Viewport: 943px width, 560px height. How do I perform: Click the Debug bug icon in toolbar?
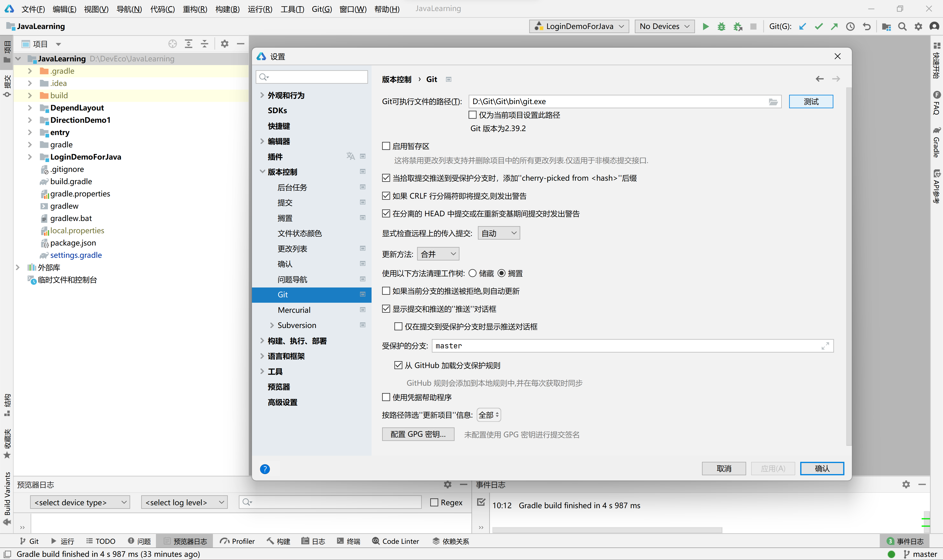(x=721, y=27)
